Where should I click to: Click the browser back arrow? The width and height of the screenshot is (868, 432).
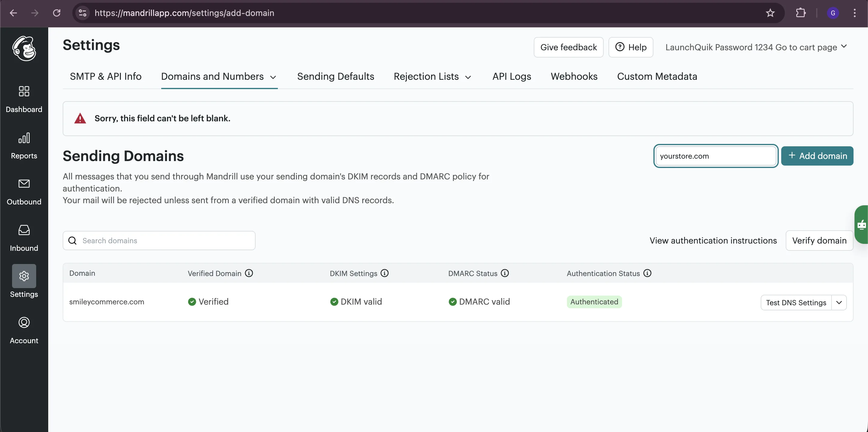14,13
